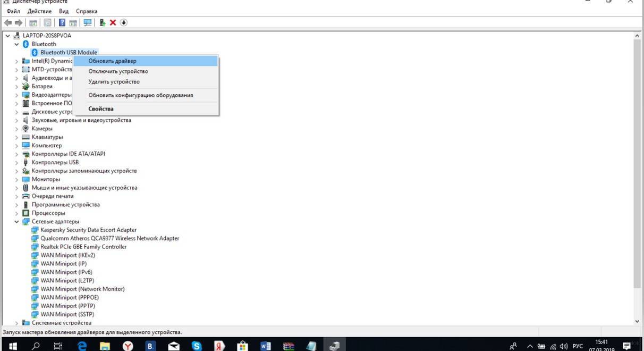This screenshot has height=351, width=644.
Task: Click the mouse icon of Мыши и иные указывающие устройства
Action: (26, 188)
